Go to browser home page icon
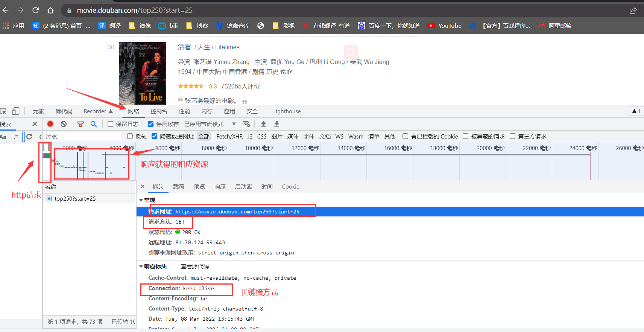The width and height of the screenshot is (644, 332). [50, 10]
